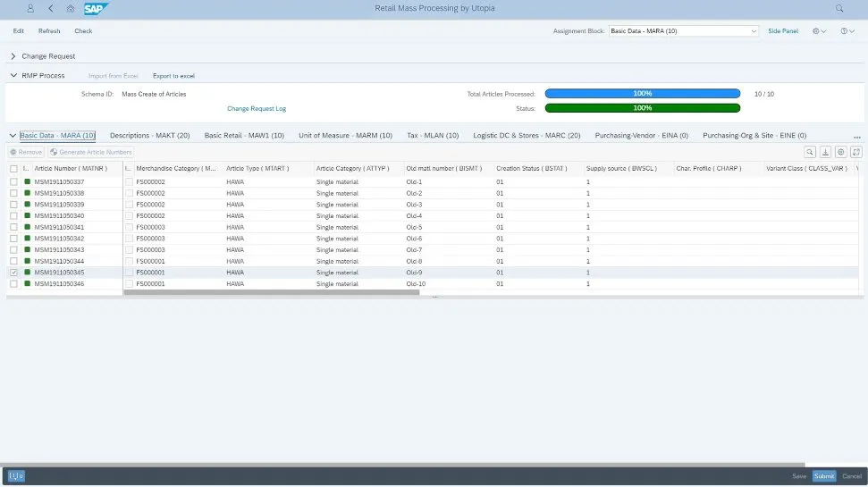The width and height of the screenshot is (868, 487).
Task: Check the box for MSM1911050337
Action: [13, 182]
